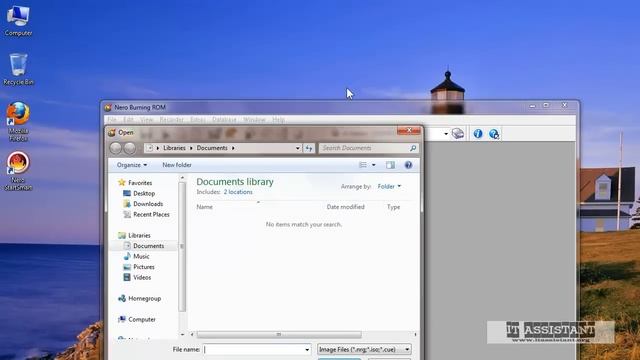This screenshot has width=640, height=360.
Task: Open the Nero Database menu
Action: tap(224, 120)
